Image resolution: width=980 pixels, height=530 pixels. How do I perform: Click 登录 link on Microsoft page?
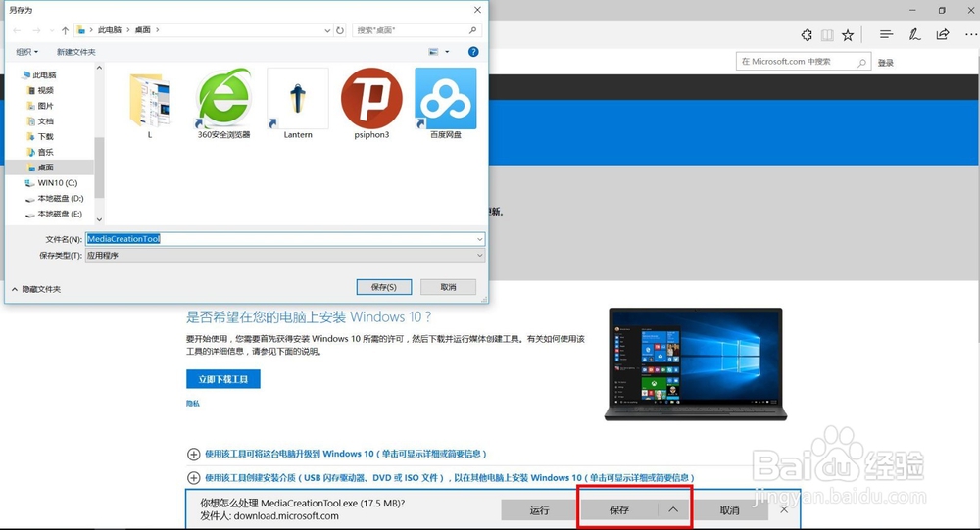pos(886,63)
